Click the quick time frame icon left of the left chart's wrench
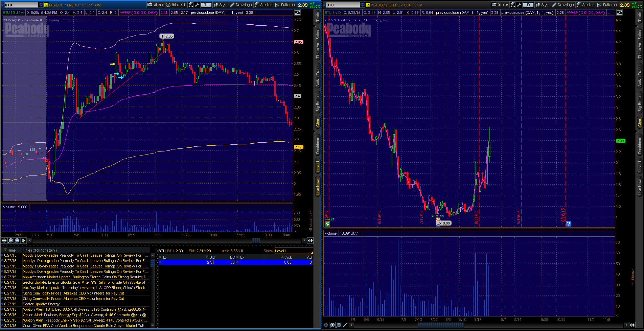Viewport: 644px width, 331px height. [191, 5]
